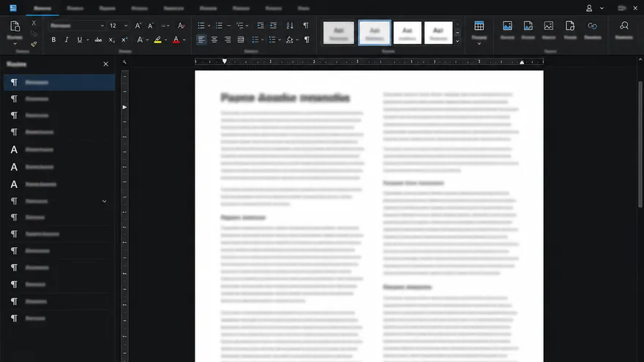Open the font name dropdown

[x=102, y=26]
